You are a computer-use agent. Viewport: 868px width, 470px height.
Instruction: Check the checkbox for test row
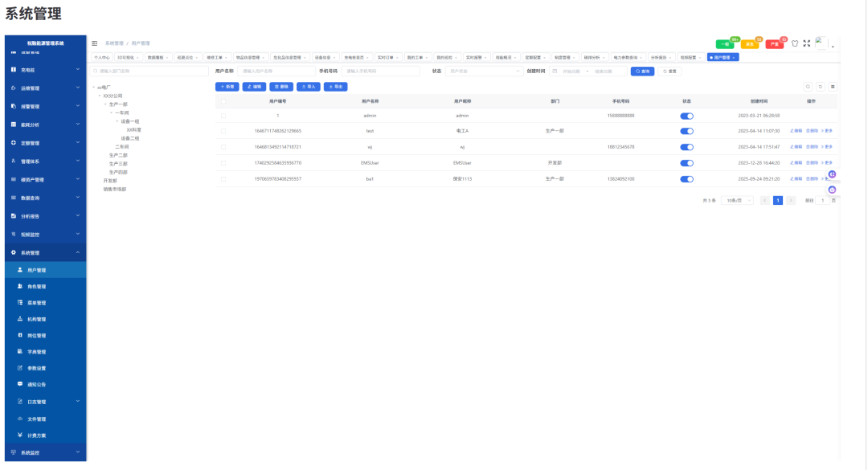tap(223, 131)
